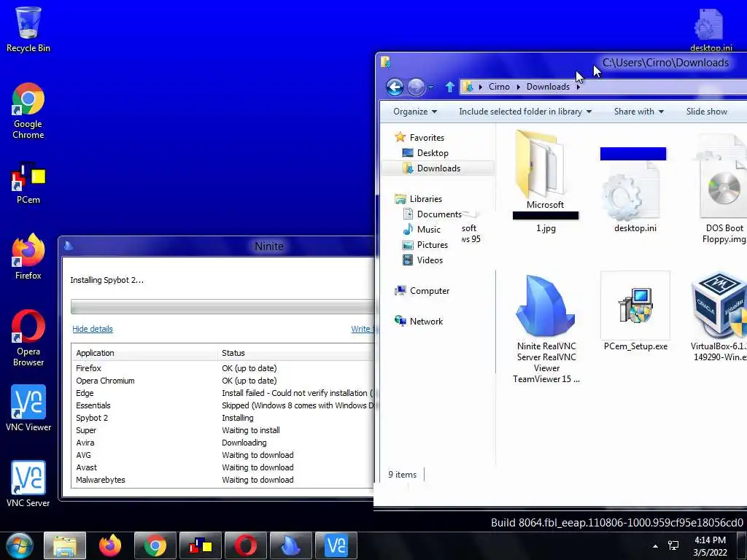The image size is (747, 560).
Task: Click the Start orb on the taskbar
Action: point(20,545)
